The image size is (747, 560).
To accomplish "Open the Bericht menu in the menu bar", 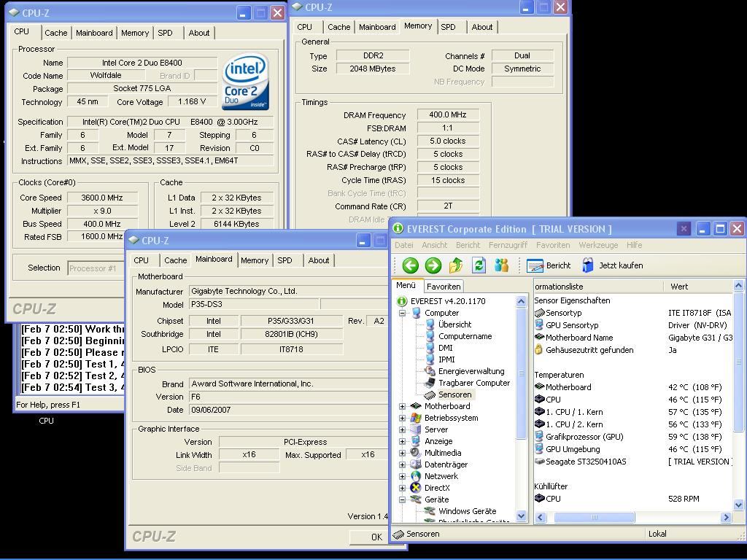I will [x=468, y=245].
